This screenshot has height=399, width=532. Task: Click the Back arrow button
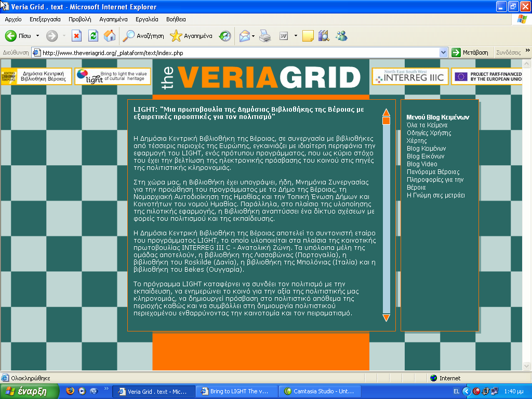[18, 36]
